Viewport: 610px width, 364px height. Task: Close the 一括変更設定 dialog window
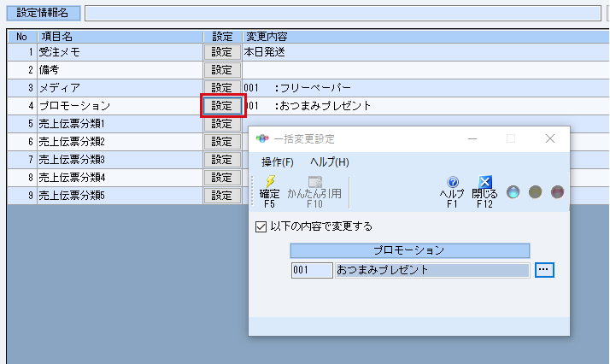tap(549, 138)
